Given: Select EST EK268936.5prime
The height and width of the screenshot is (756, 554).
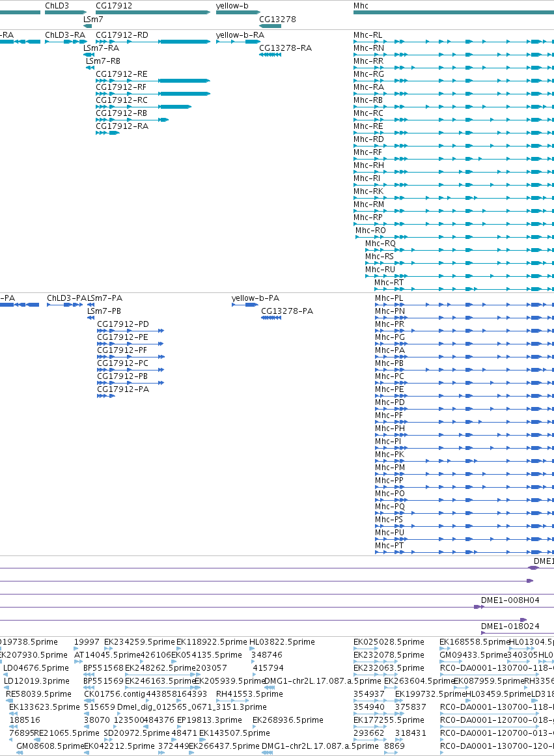Looking at the screenshot, I should (288, 720).
